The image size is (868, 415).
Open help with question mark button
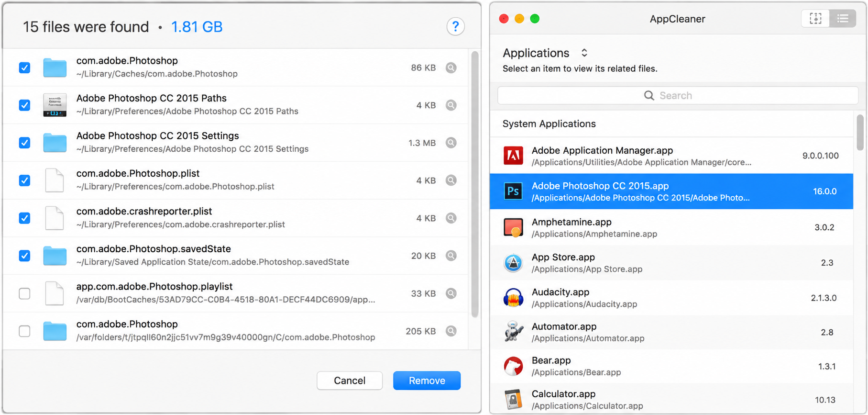pyautogui.click(x=455, y=26)
